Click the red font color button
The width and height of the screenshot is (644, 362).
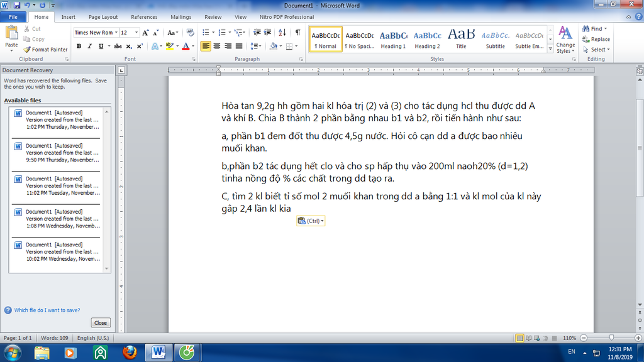(x=186, y=47)
